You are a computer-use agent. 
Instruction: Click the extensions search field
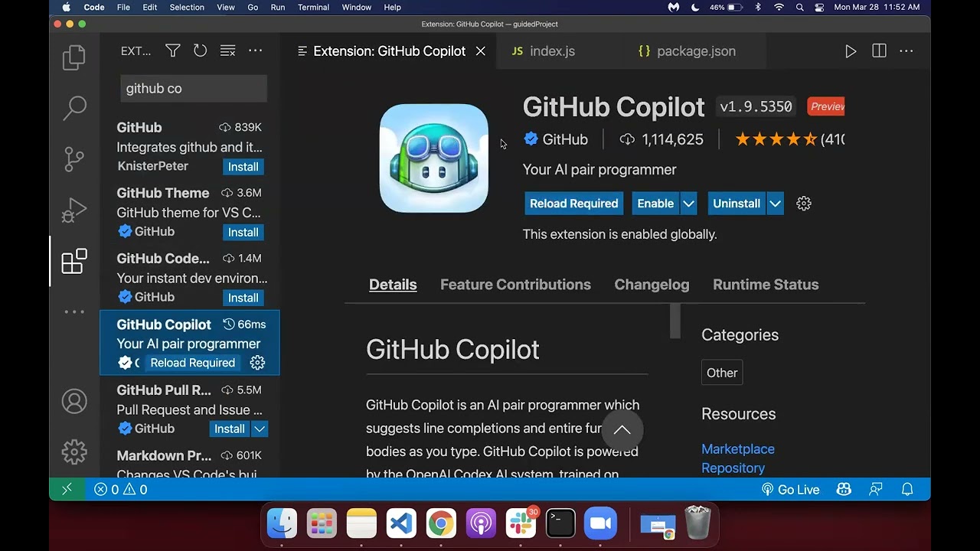coord(193,89)
